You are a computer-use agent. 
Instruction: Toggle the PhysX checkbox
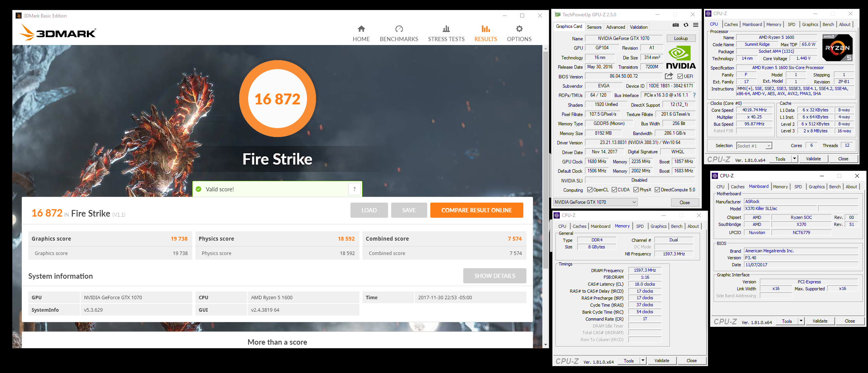coord(636,190)
